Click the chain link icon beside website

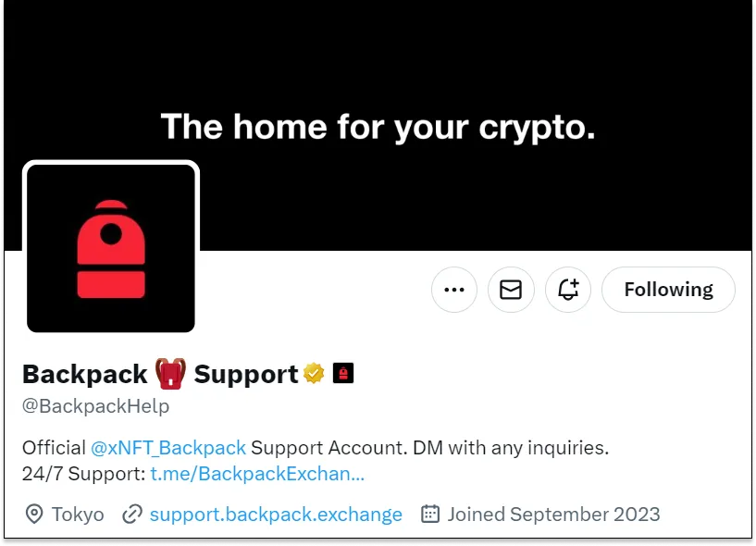(132, 515)
